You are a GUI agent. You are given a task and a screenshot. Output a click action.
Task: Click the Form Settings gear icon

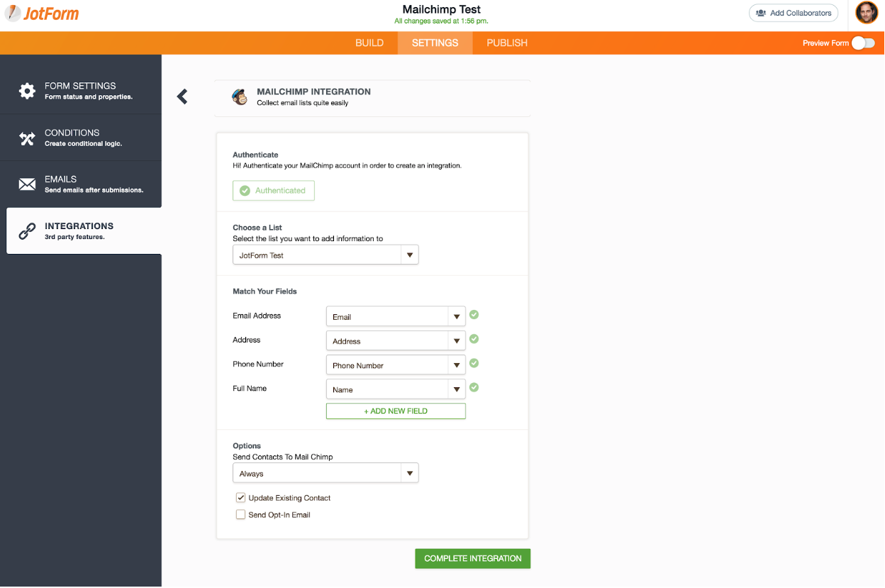(x=27, y=91)
